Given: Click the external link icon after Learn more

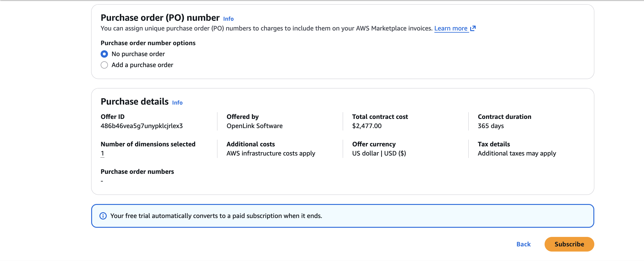Looking at the screenshot, I should (x=473, y=28).
